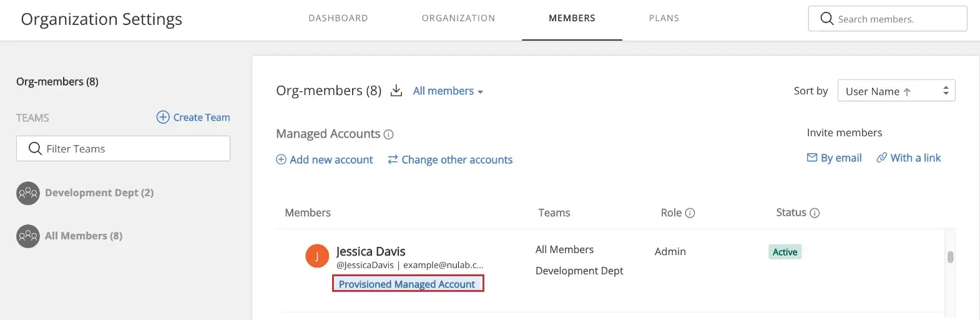Click Jessica Davis's orange avatar

pyautogui.click(x=317, y=256)
